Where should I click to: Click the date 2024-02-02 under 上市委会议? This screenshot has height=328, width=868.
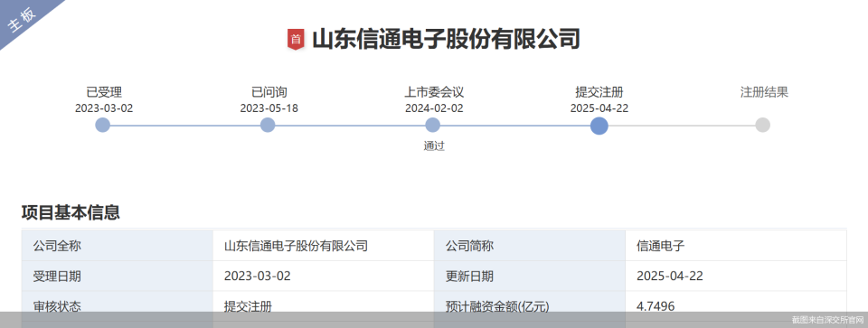434,108
